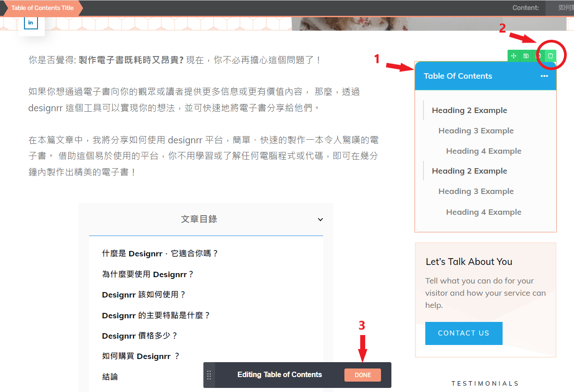Click the duplicate icon on green toolbar
574x392 pixels.
pos(538,56)
